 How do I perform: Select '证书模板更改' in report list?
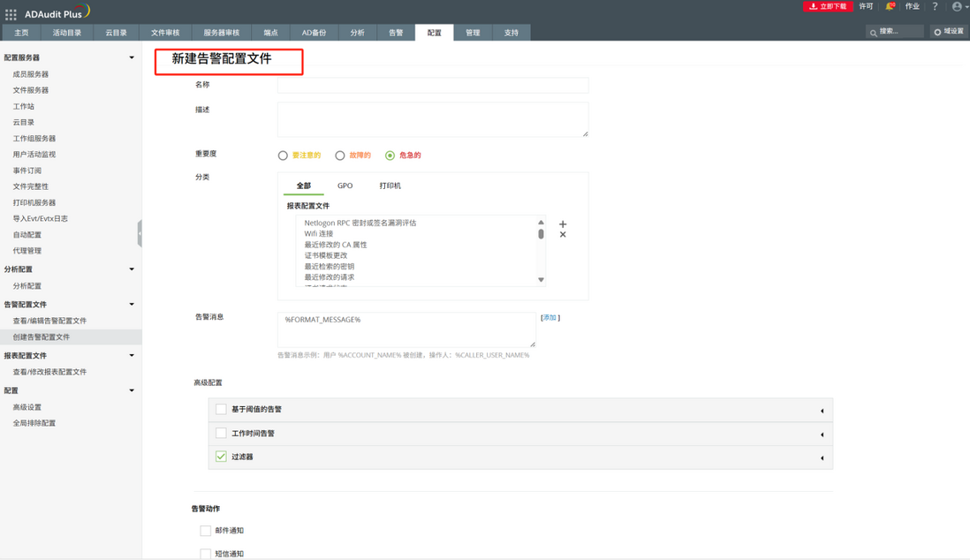pos(326,255)
